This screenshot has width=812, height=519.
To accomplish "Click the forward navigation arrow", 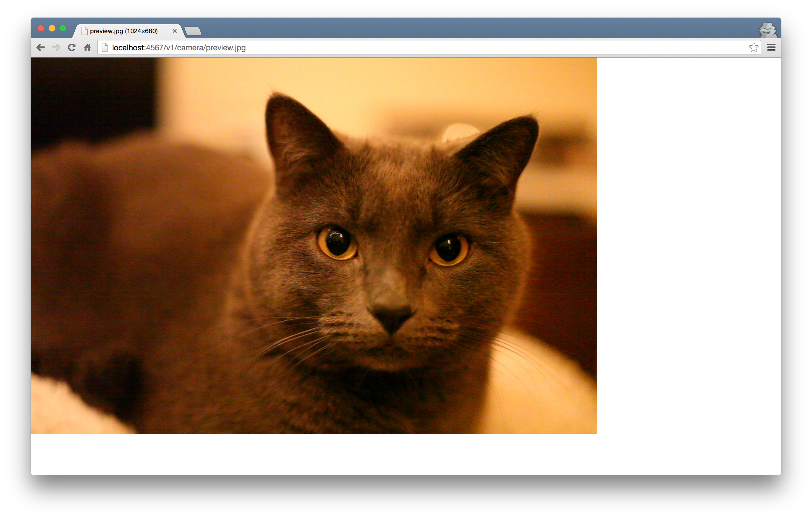I will coord(56,48).
